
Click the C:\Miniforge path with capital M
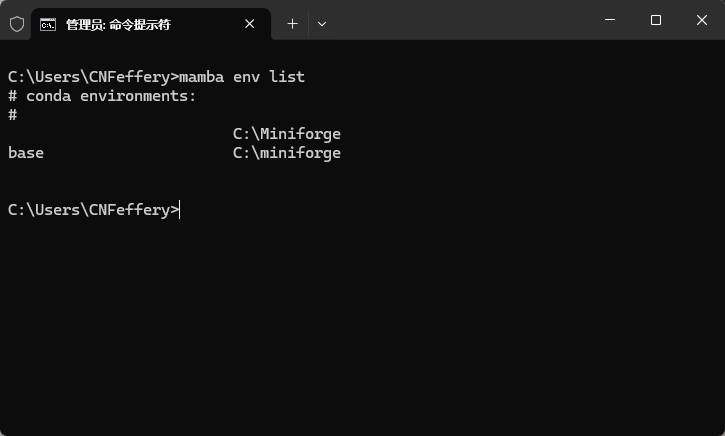287,134
